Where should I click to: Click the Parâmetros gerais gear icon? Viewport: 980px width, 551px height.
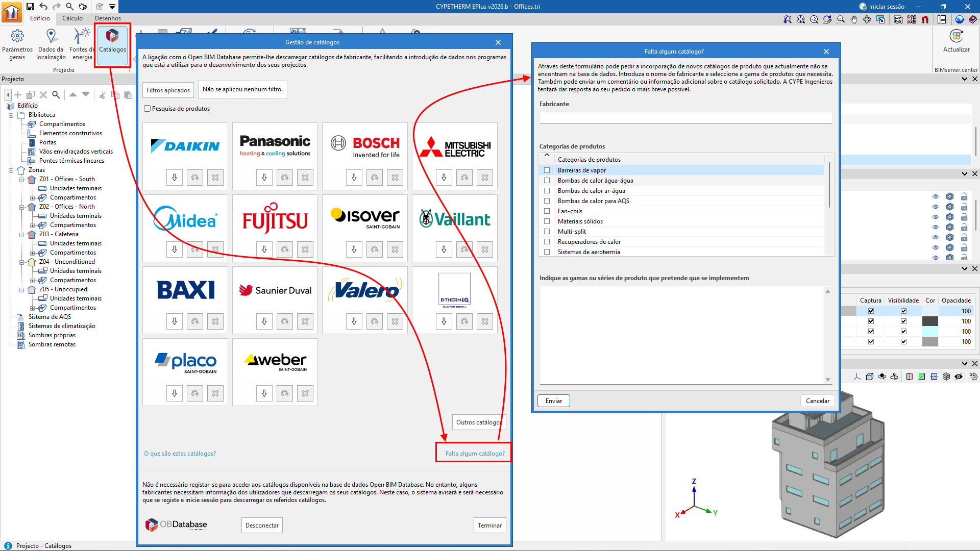point(17,36)
